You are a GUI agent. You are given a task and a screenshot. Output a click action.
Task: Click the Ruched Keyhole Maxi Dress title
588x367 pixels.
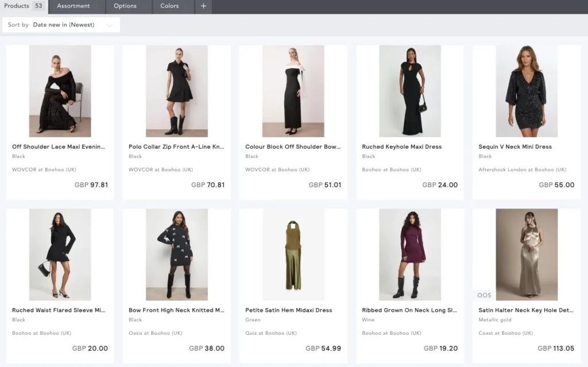401,147
